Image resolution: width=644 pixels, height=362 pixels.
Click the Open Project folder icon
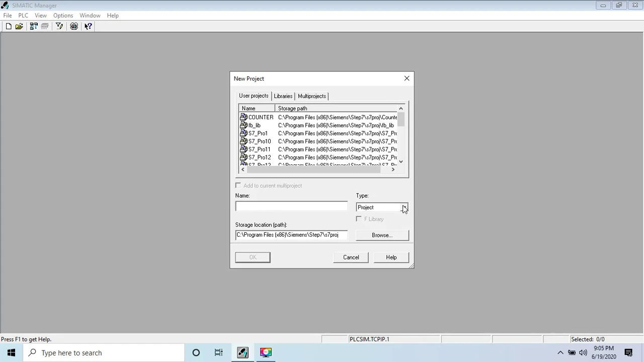tap(19, 26)
